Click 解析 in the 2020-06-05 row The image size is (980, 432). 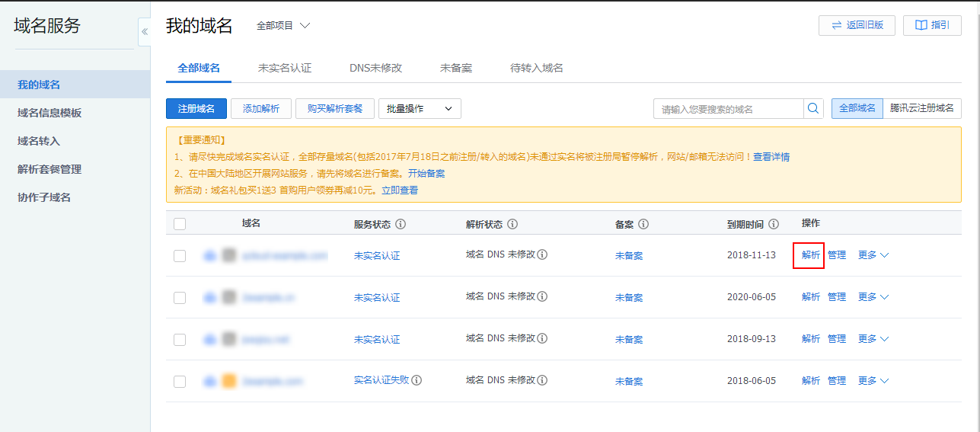coord(811,297)
